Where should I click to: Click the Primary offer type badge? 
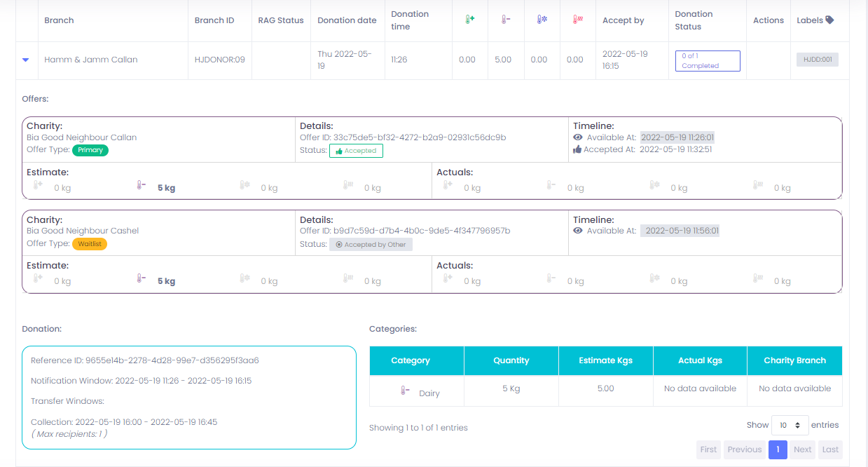[x=90, y=150]
